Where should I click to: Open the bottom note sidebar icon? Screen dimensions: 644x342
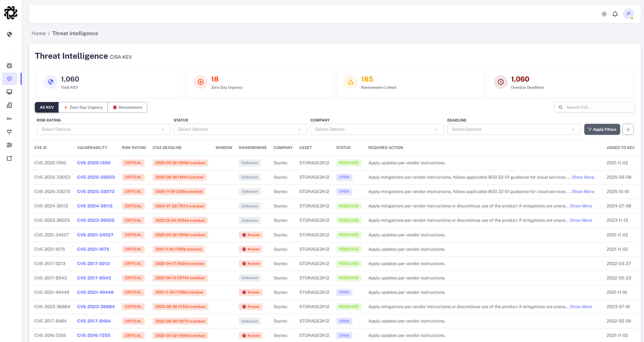tap(9, 158)
